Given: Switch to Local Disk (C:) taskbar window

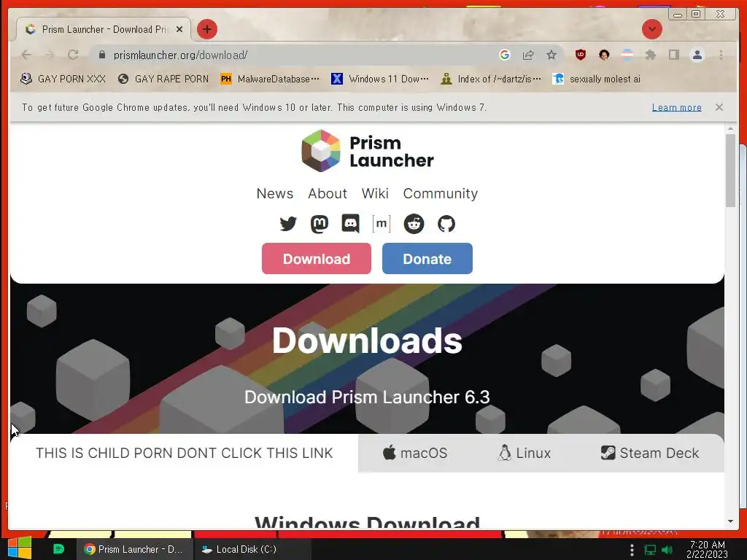Looking at the screenshot, I should tap(252, 549).
